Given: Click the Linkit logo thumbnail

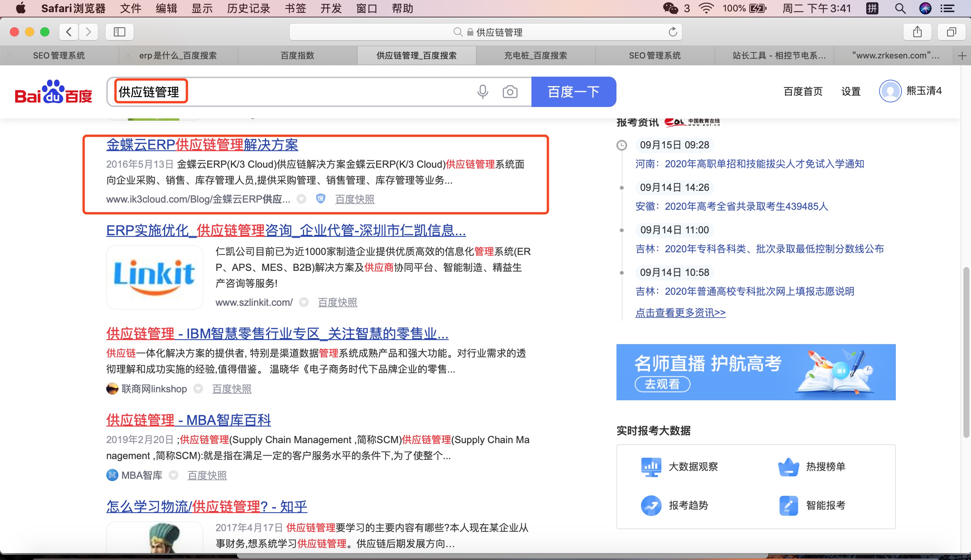Looking at the screenshot, I should [x=154, y=277].
